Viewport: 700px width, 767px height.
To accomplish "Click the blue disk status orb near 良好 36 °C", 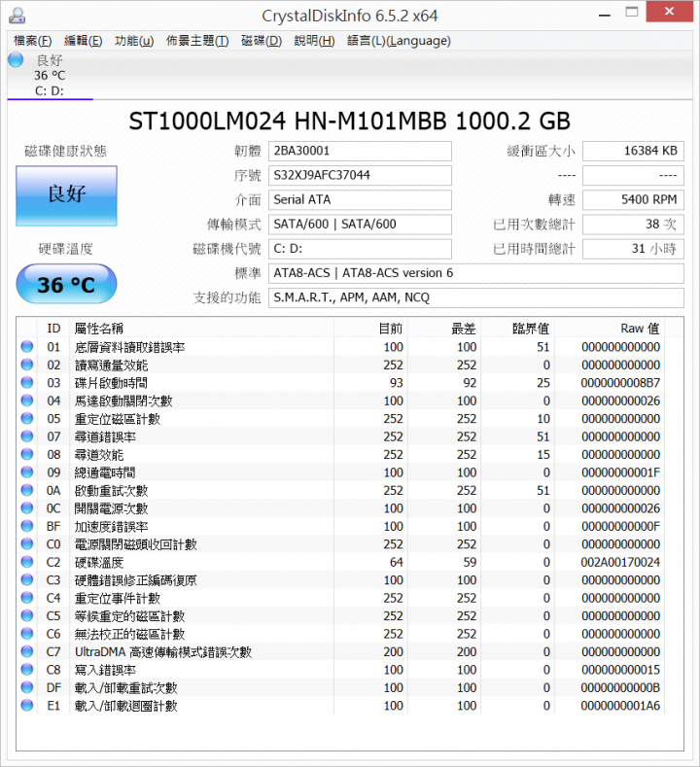I will click(16, 59).
